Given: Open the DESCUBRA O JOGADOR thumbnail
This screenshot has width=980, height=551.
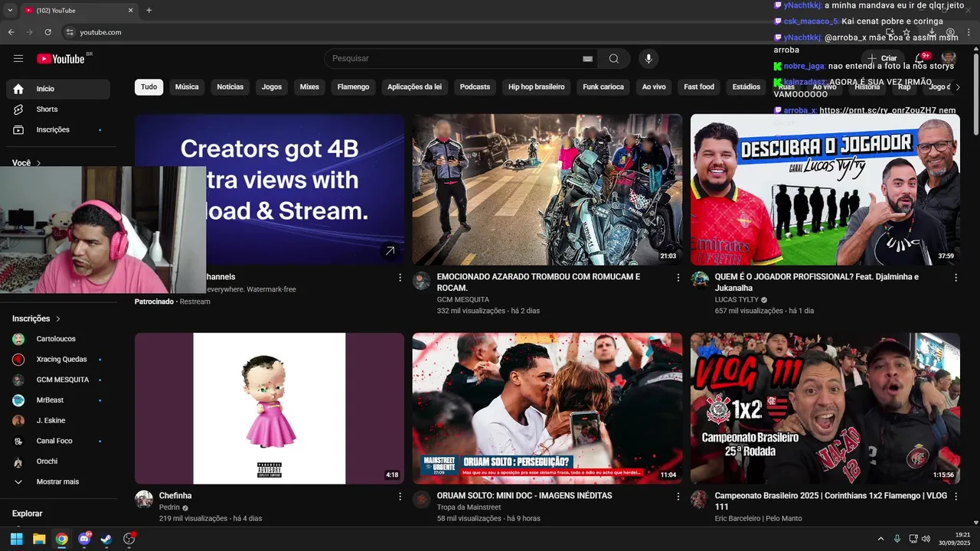Looking at the screenshot, I should pyautogui.click(x=825, y=190).
